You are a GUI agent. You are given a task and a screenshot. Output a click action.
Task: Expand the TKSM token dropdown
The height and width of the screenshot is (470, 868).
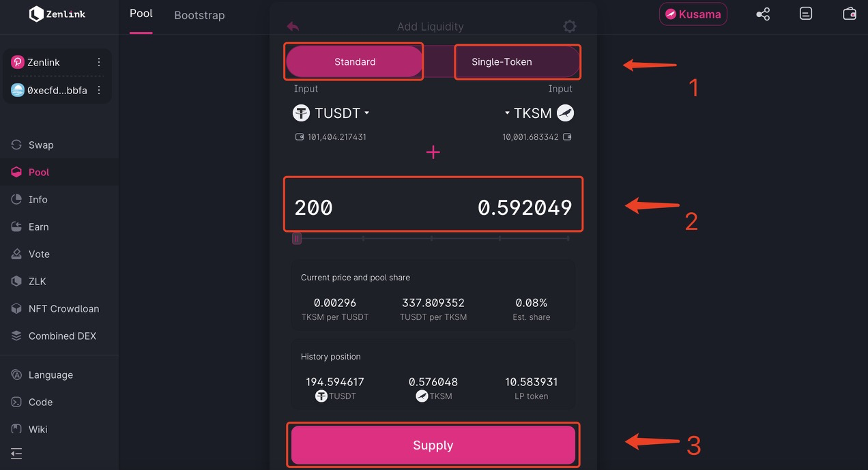[539, 113]
